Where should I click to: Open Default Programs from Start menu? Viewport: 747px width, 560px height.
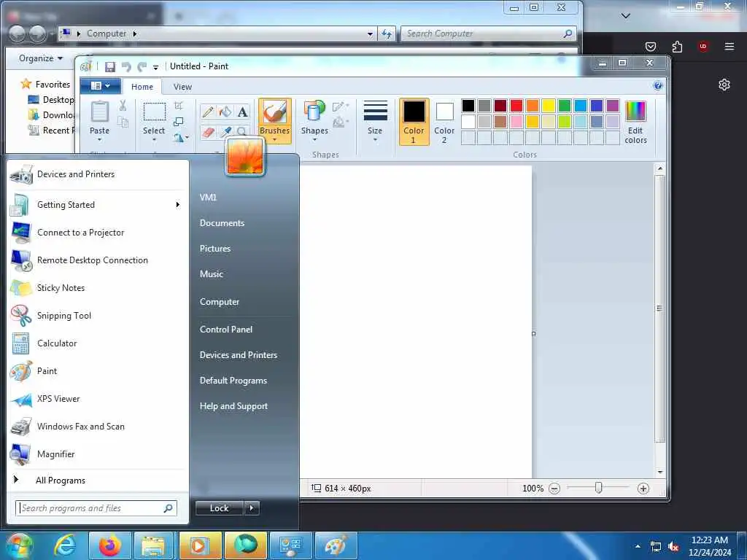233,381
